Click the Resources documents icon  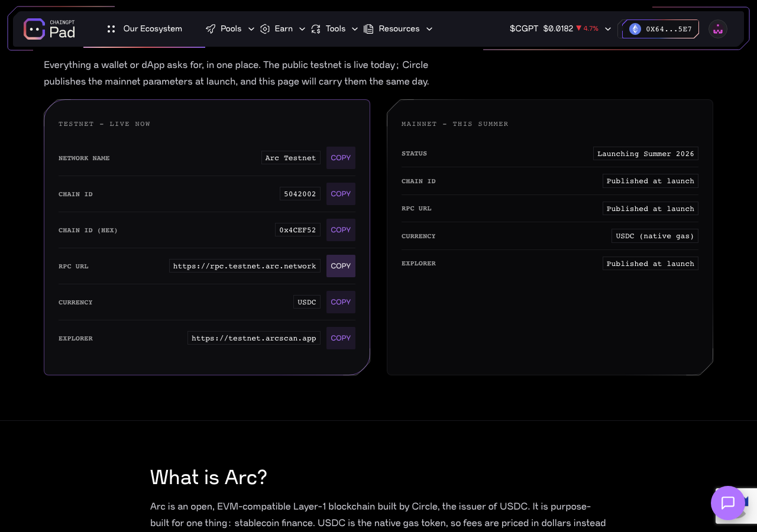click(368, 29)
